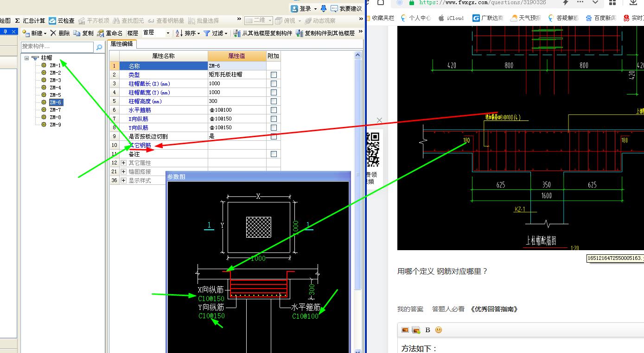This screenshot has width=644, height=353.
Task: Click 复制构件到其他楼层 button
Action: 325,33
